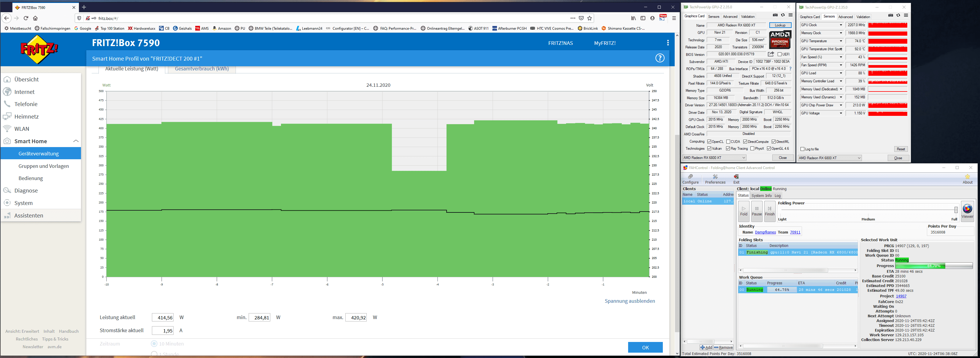Click GPU-Z screenshot camera icon in Sensors window

(891, 15)
